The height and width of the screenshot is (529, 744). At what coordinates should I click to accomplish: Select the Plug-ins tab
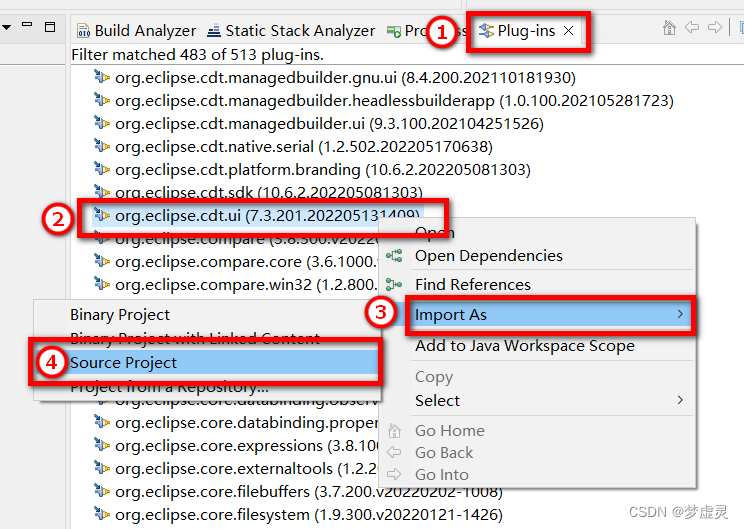point(517,31)
